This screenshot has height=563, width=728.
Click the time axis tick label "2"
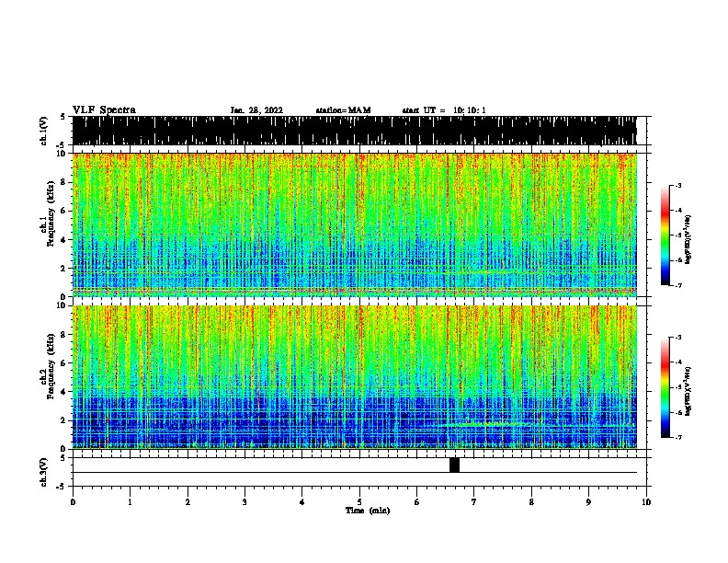pyautogui.click(x=188, y=502)
